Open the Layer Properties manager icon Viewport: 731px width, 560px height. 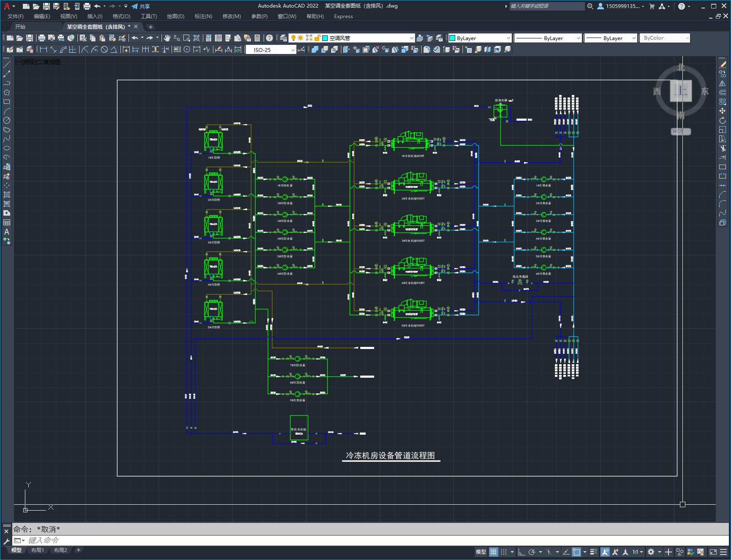pyautogui.click(x=283, y=38)
